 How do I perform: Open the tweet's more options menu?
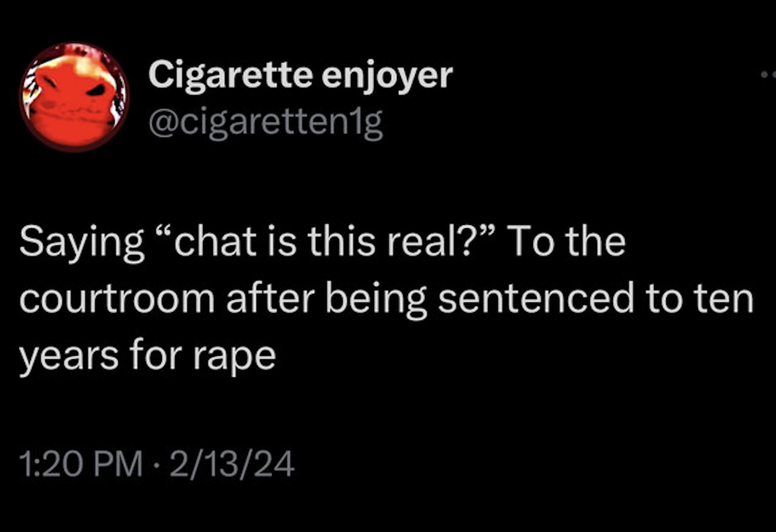pyautogui.click(x=768, y=75)
